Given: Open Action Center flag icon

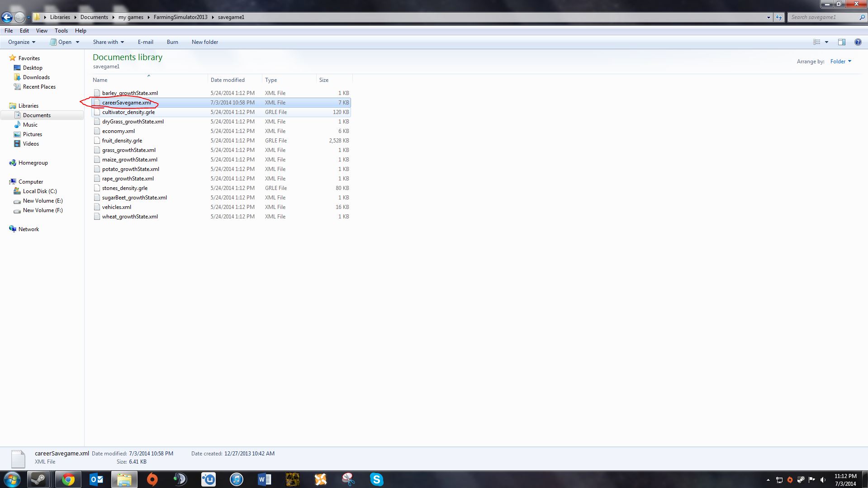Looking at the screenshot, I should (812, 480).
